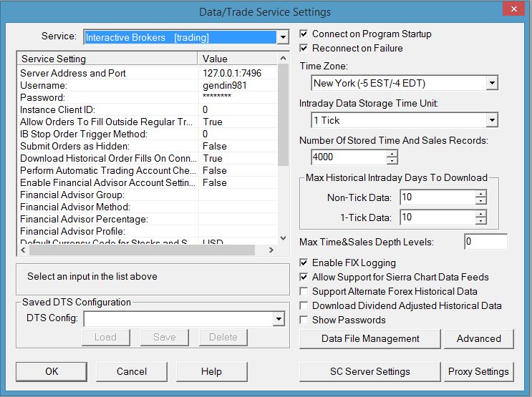Select the Username: setting row
Screen dimensions: 532x397
[147, 85]
